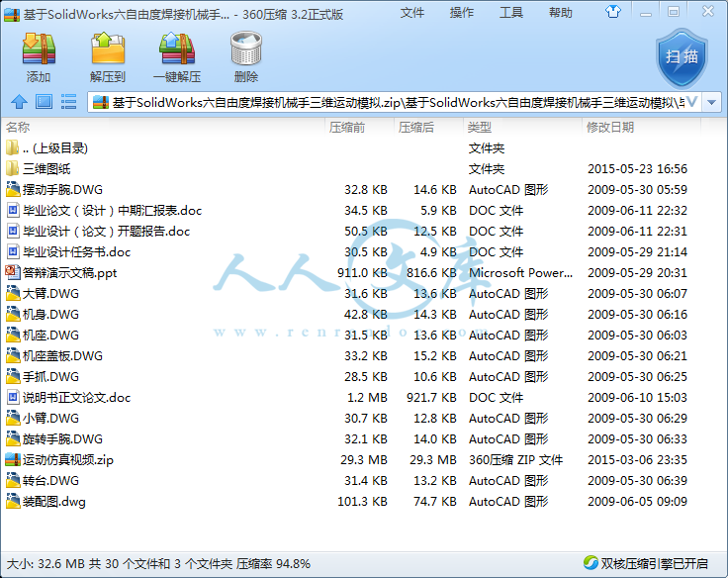Select the 三维图纸 folder icon
Screen dimensions: 728x578
[13, 168]
